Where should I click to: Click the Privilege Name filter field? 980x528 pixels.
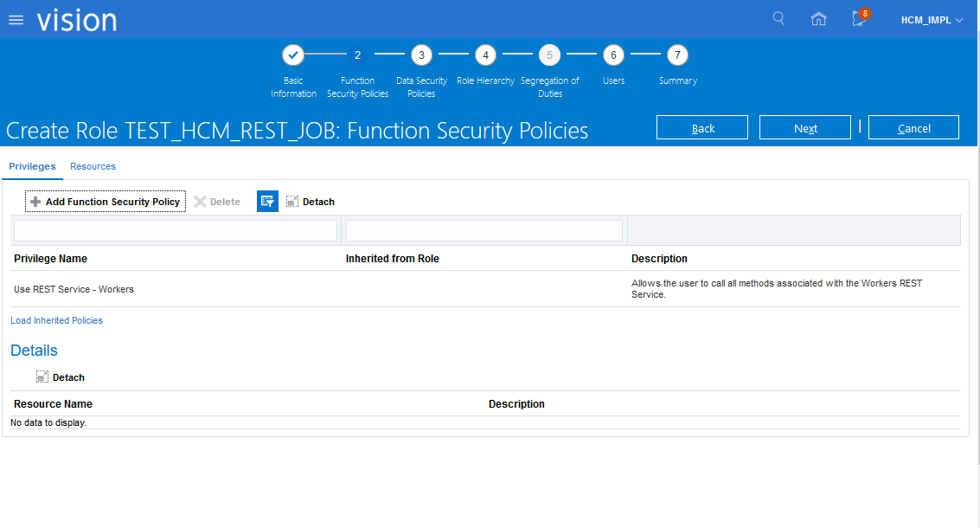[176, 230]
